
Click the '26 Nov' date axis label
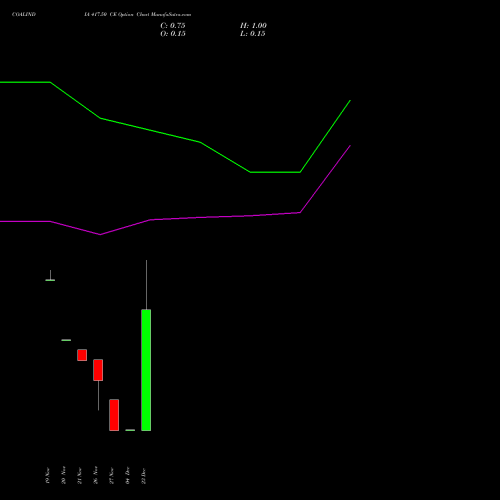point(96,475)
